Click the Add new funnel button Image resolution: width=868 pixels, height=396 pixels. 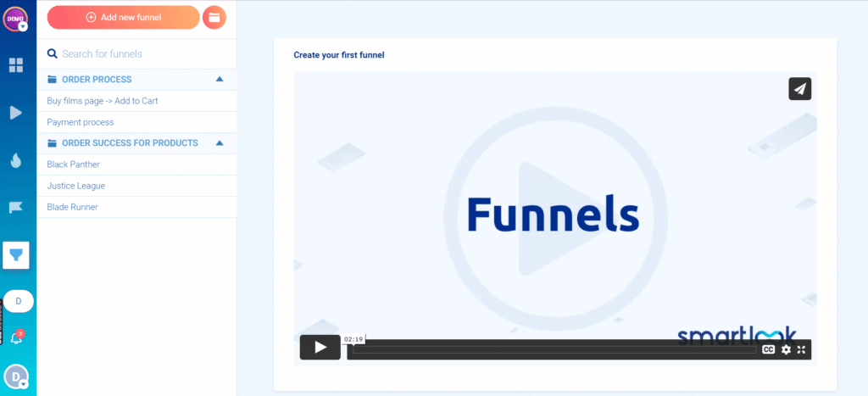point(124,17)
